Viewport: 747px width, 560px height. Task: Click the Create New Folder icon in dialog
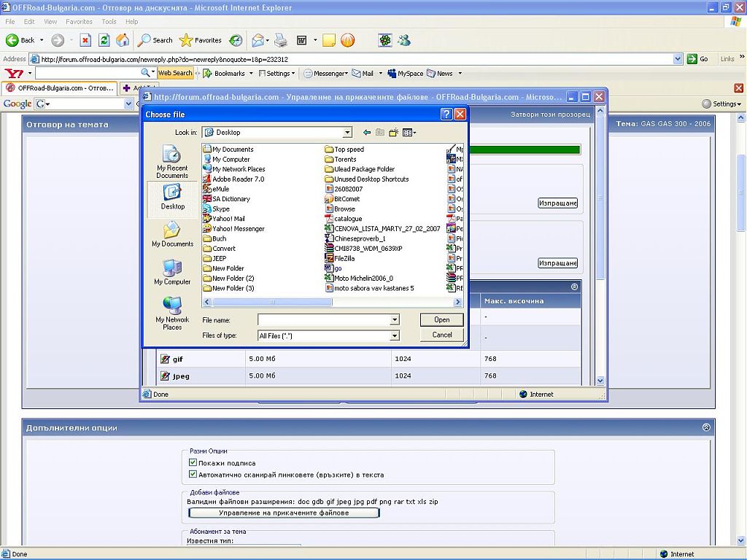click(x=394, y=133)
